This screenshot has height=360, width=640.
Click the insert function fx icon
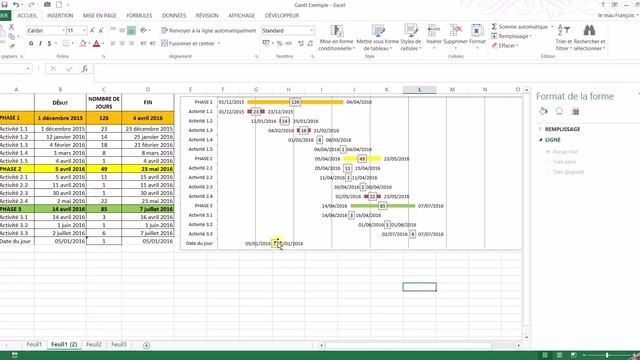pyautogui.click(x=84, y=69)
